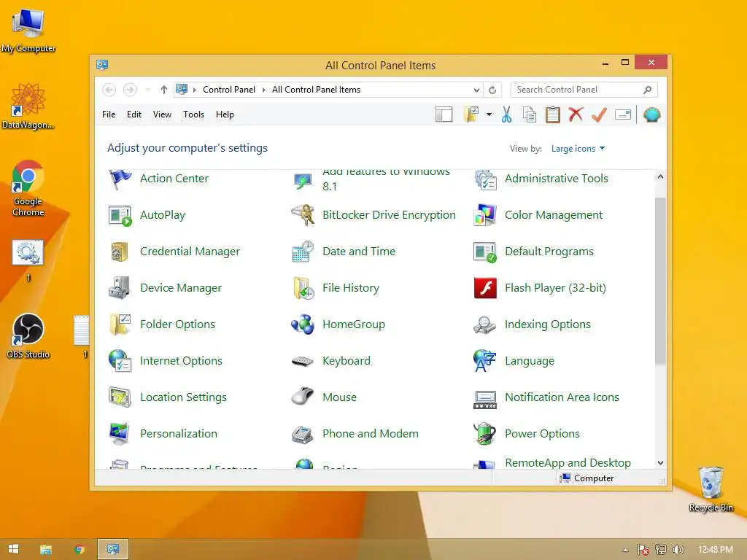
Task: Click Default Programs link
Action: (549, 252)
